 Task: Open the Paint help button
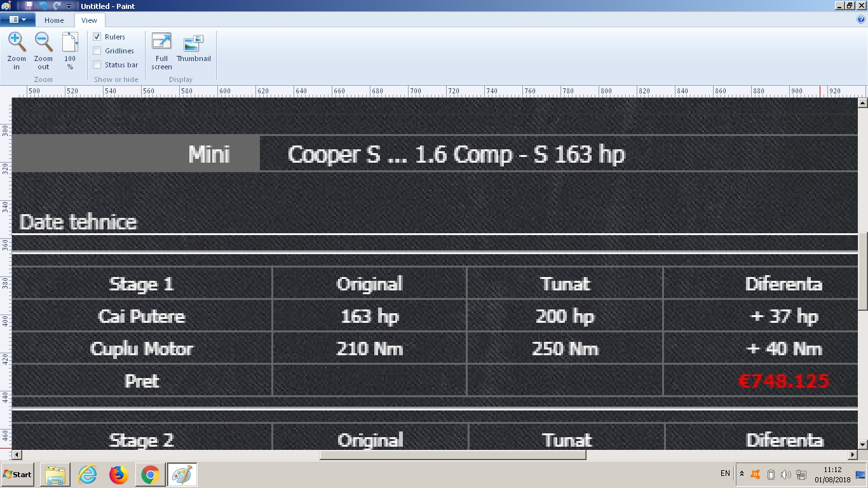[861, 20]
